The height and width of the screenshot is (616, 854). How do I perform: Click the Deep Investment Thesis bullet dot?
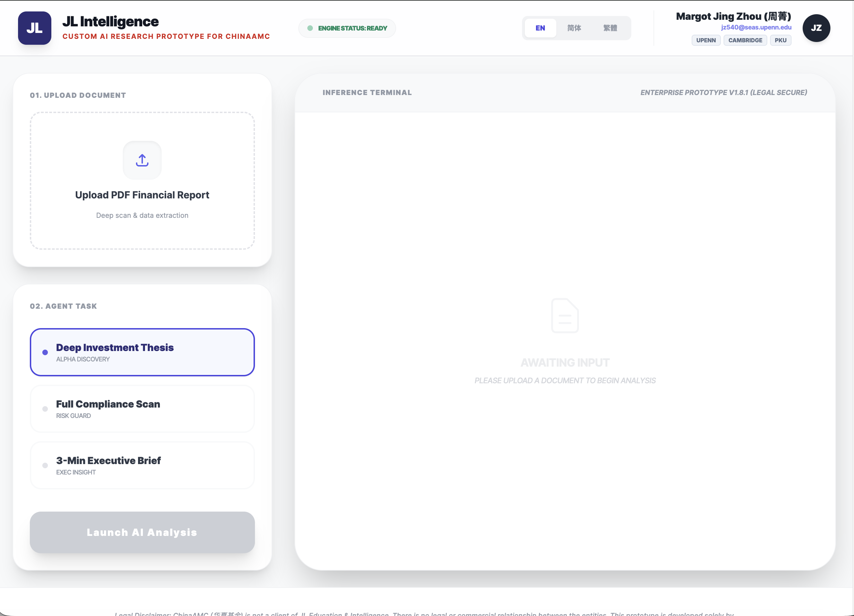point(45,352)
